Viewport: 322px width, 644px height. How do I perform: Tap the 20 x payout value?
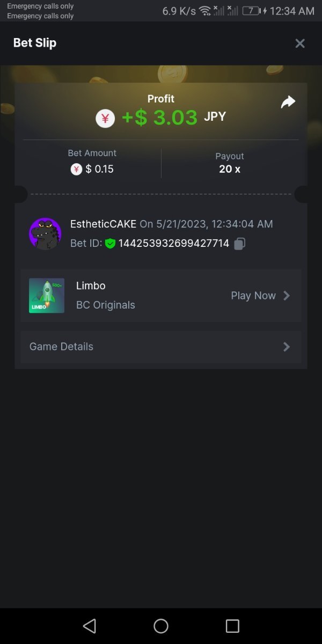(230, 169)
